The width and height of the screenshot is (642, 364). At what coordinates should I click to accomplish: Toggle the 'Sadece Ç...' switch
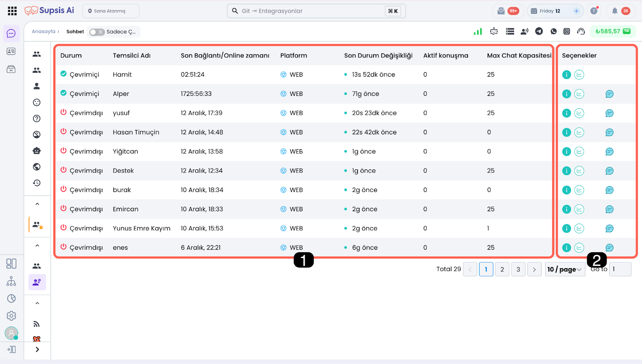(x=97, y=32)
